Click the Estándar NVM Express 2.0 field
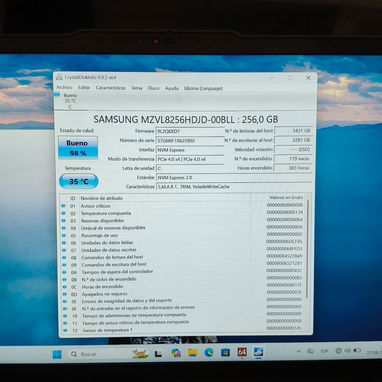This screenshot has height=382, width=382. click(x=234, y=178)
